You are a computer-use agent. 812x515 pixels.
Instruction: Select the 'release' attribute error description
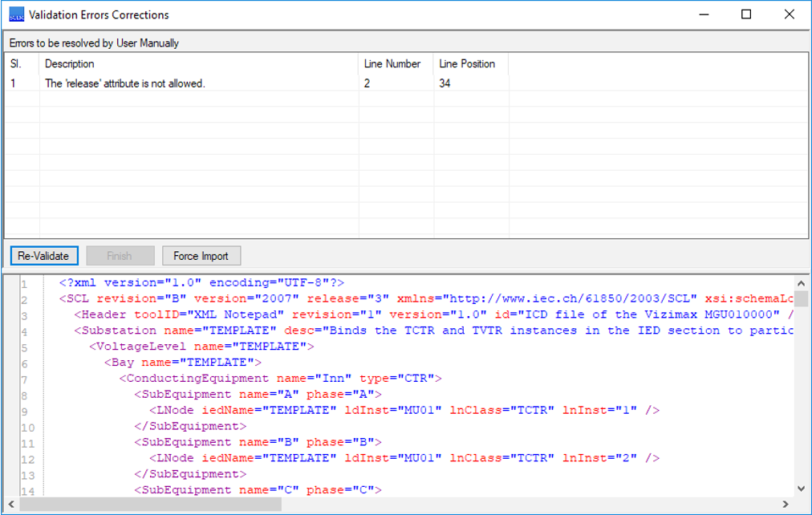125,83
